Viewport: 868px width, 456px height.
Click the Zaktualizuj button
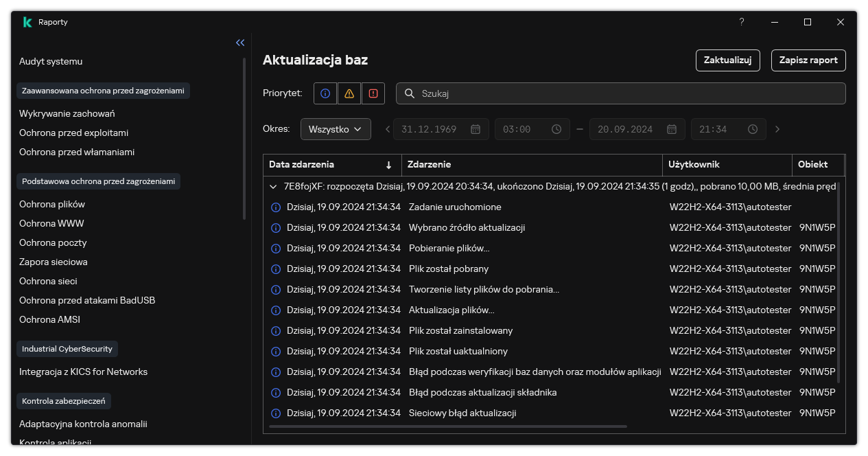click(728, 60)
